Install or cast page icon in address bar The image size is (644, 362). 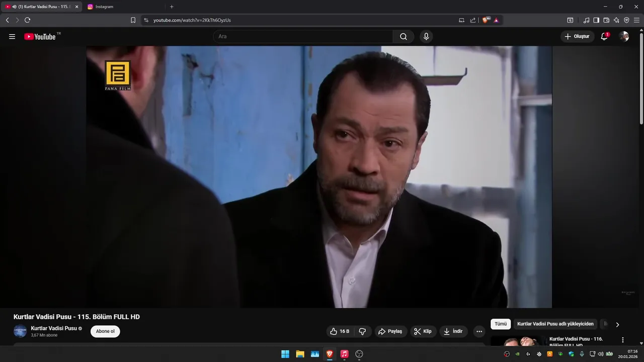click(x=461, y=20)
